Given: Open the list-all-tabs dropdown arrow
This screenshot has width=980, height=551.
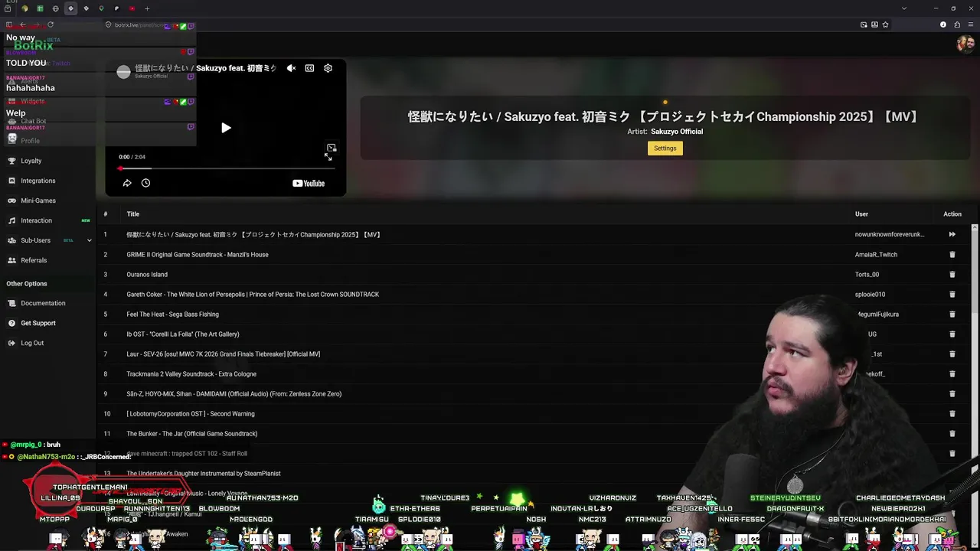Looking at the screenshot, I should [904, 8].
